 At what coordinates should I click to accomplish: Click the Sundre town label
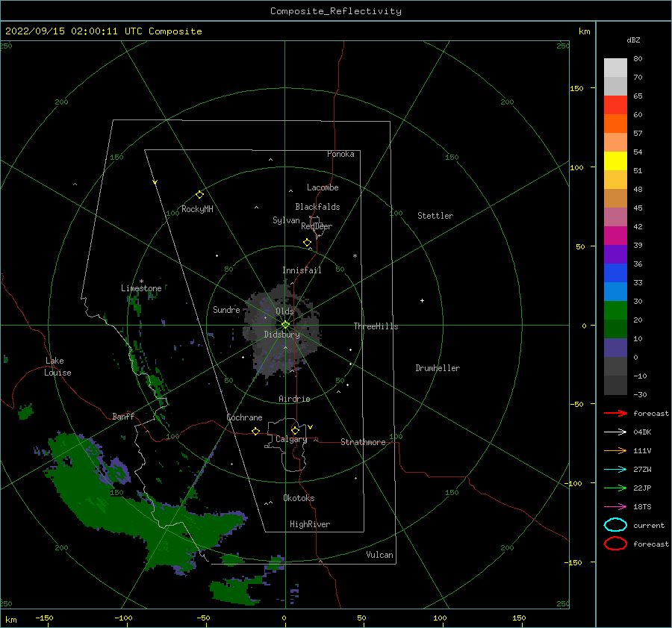(x=226, y=310)
